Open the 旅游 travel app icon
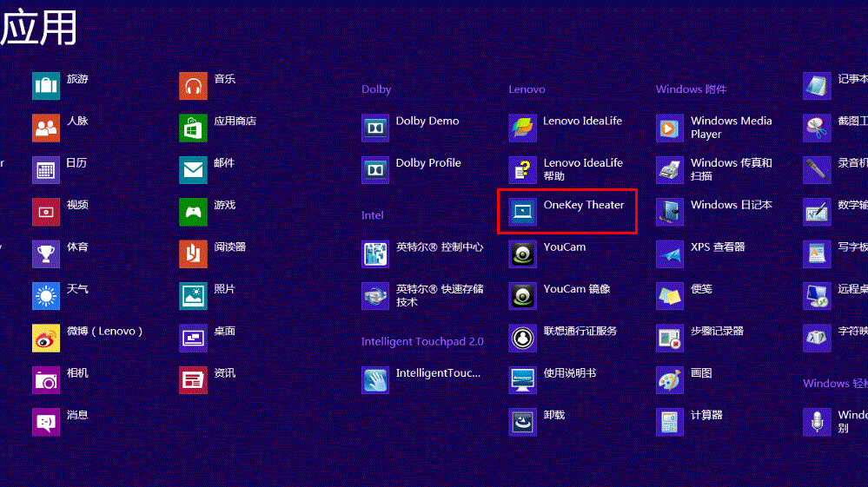 tap(46, 86)
